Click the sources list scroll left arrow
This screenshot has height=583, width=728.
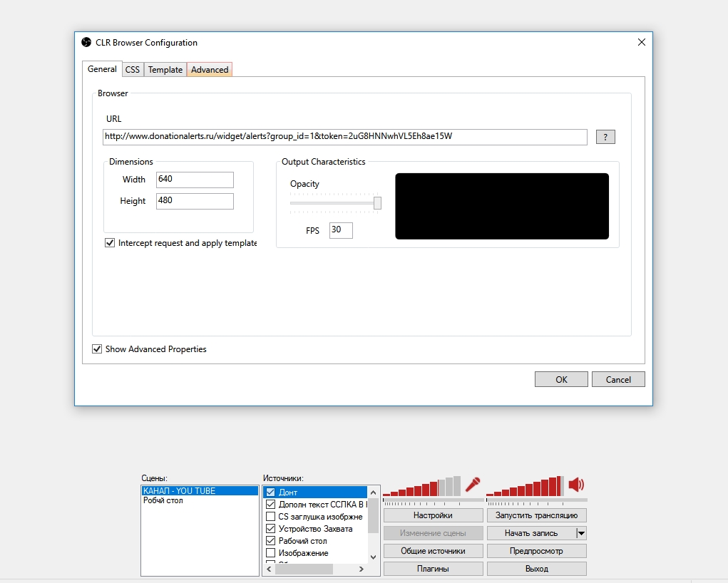tap(269, 569)
